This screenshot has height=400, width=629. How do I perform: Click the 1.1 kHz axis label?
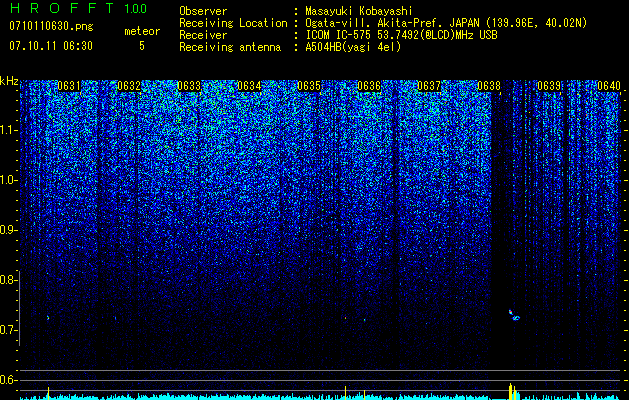coord(8,130)
